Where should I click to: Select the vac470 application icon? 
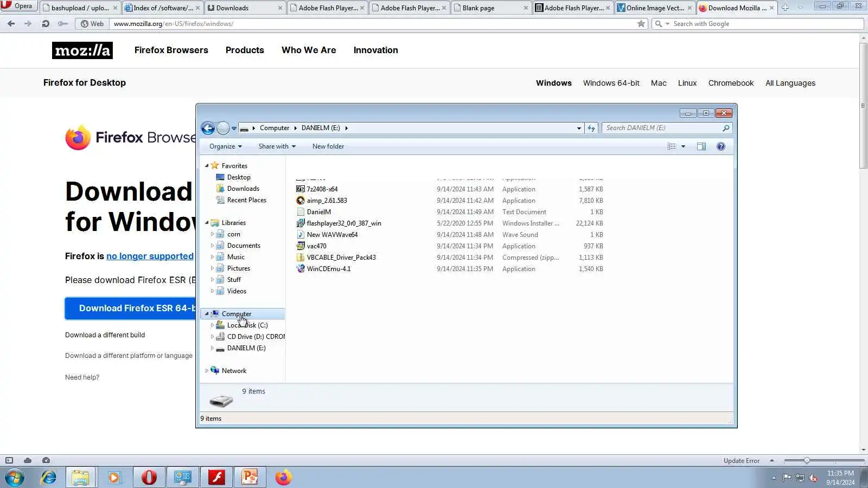click(x=301, y=246)
